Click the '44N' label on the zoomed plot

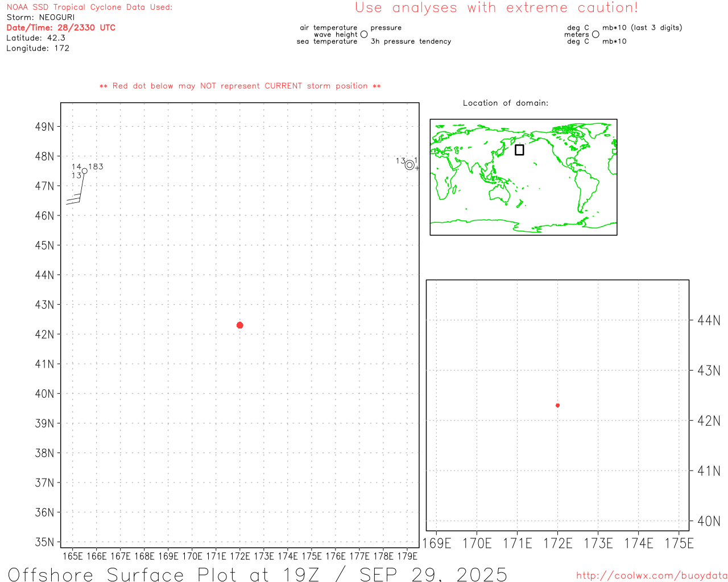tap(709, 321)
